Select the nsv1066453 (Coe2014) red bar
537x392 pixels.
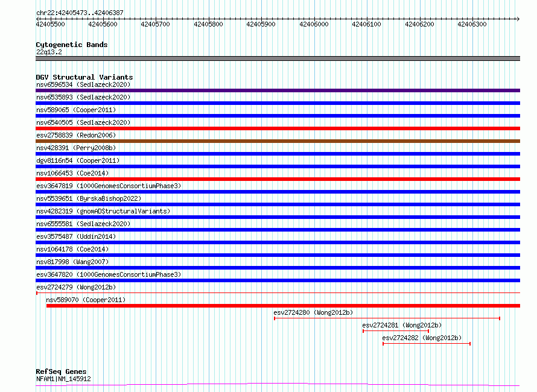pos(278,179)
